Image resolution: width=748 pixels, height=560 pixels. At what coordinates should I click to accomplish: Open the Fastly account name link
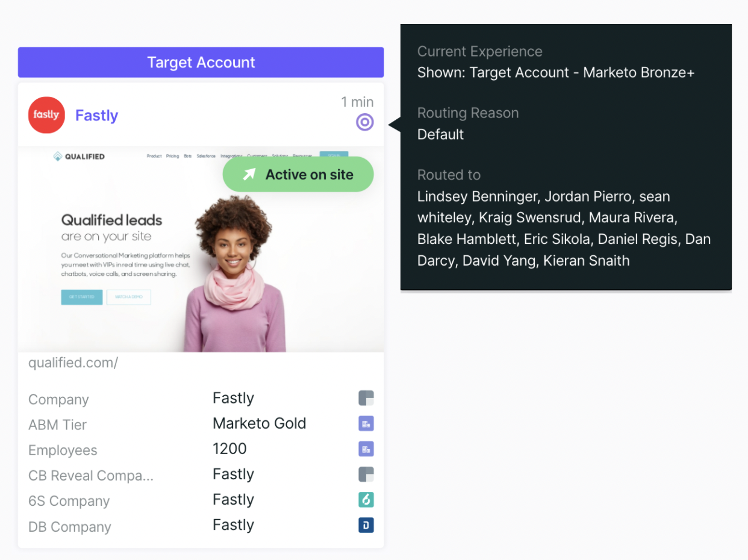coord(96,115)
